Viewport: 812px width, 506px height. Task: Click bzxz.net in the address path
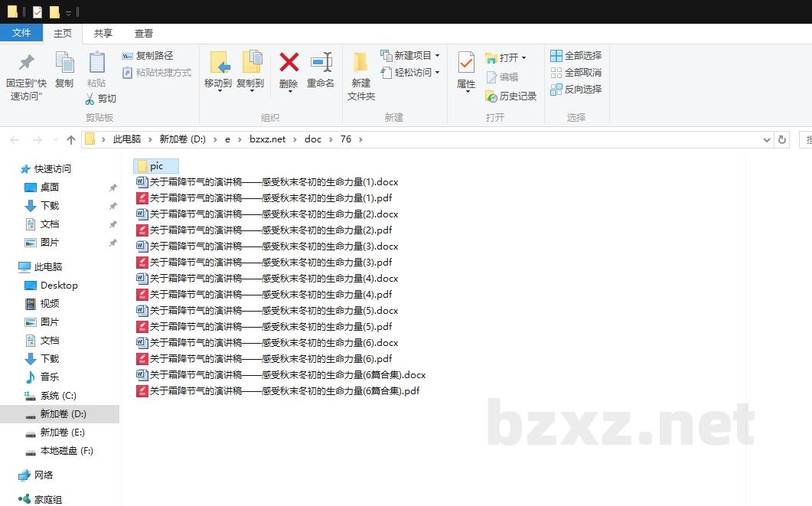pyautogui.click(x=267, y=139)
